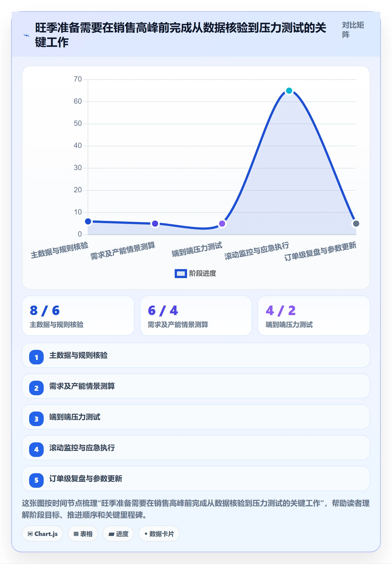Click the description paragraph starting with 这张图按时间节点
This screenshot has height=564, width=392.
(x=196, y=509)
